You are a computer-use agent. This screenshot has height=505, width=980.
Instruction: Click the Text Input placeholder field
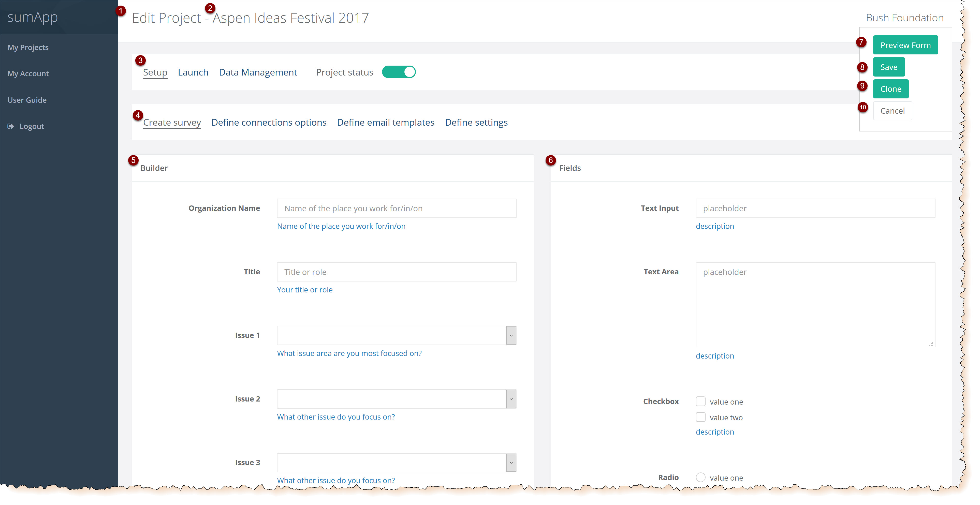[815, 209]
